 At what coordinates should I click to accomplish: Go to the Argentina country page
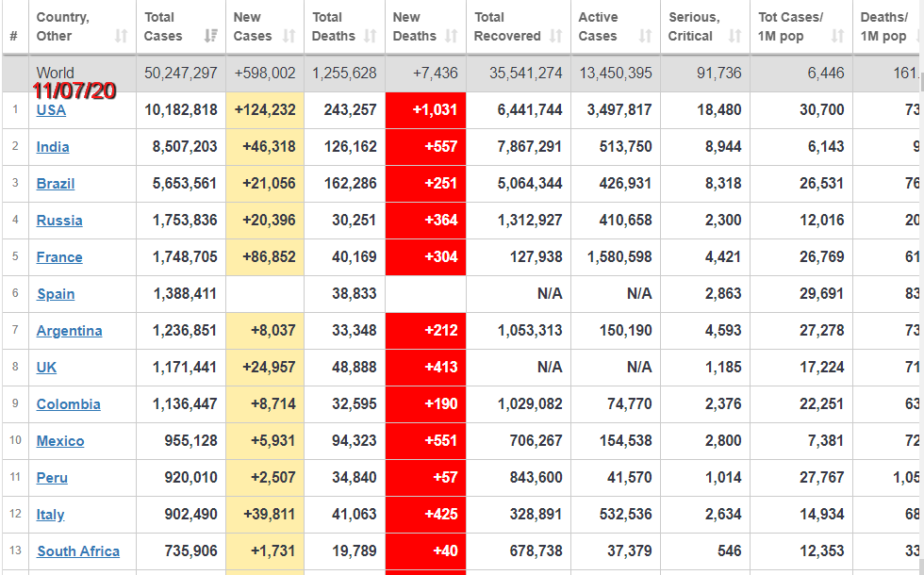(x=70, y=331)
